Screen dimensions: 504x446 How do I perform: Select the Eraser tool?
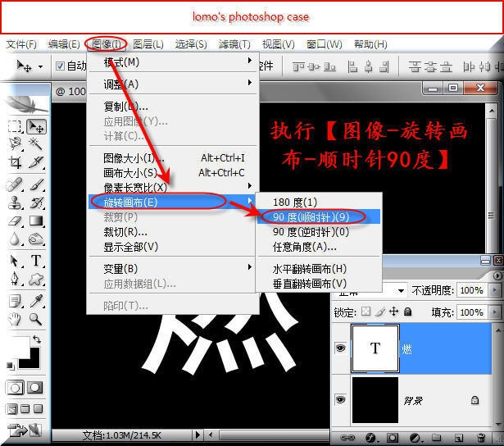pos(15,221)
